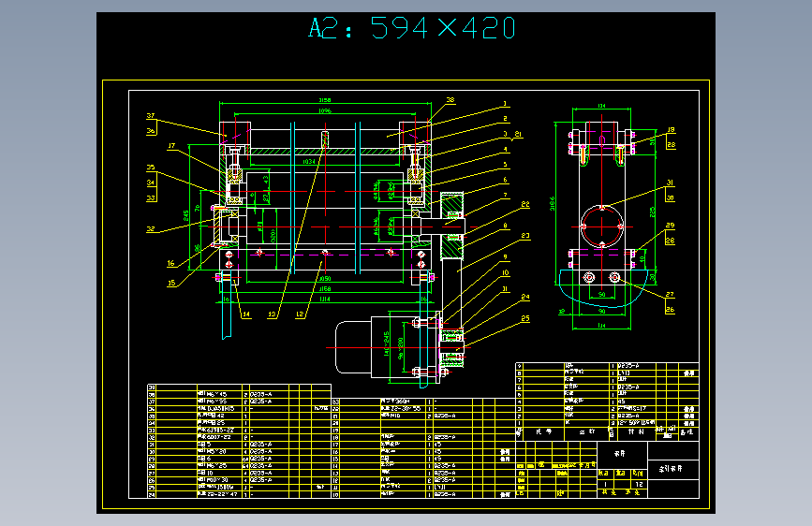Screen dimensions: 812x526
Task: Select part balloon 22 leader label
Action: [x=525, y=204]
